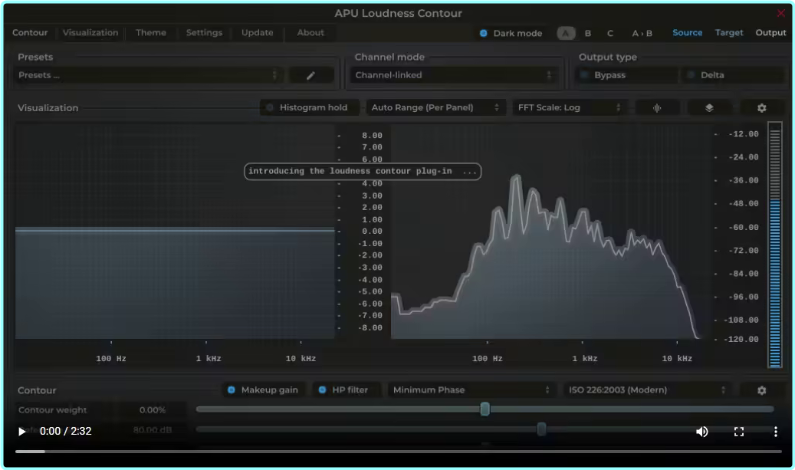The width and height of the screenshot is (795, 470).
Task: Enable Delta output
Action: pyautogui.click(x=733, y=75)
